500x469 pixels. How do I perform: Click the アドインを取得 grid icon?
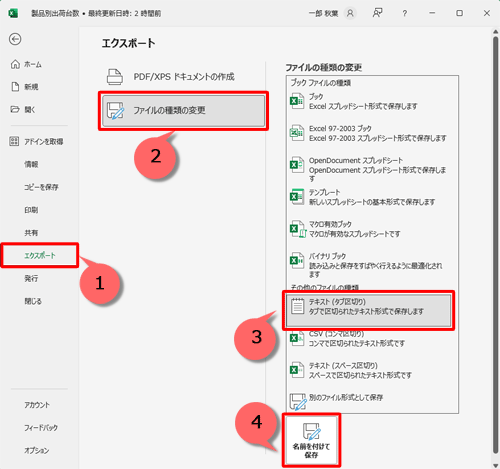14,141
